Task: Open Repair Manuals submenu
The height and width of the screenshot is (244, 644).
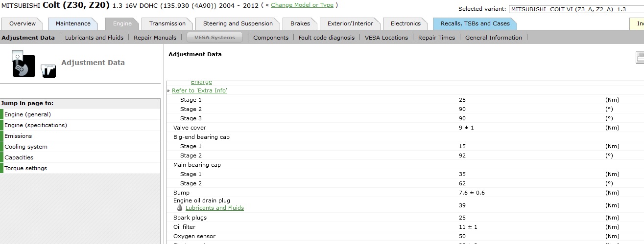Action: tap(155, 38)
